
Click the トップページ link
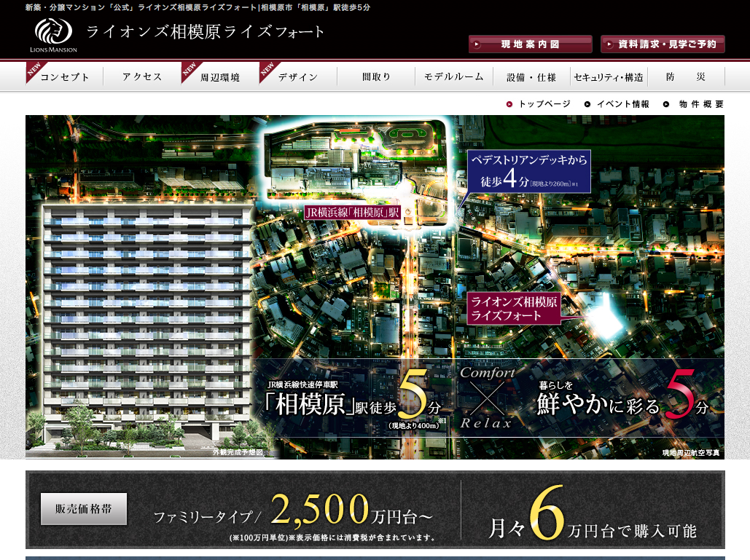pos(539,104)
